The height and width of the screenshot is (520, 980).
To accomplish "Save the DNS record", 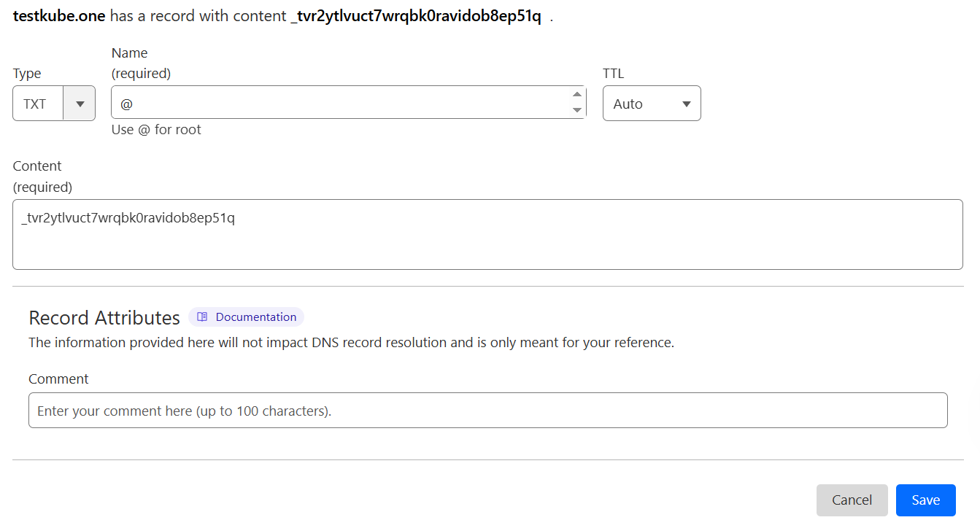I will pyautogui.click(x=925, y=500).
